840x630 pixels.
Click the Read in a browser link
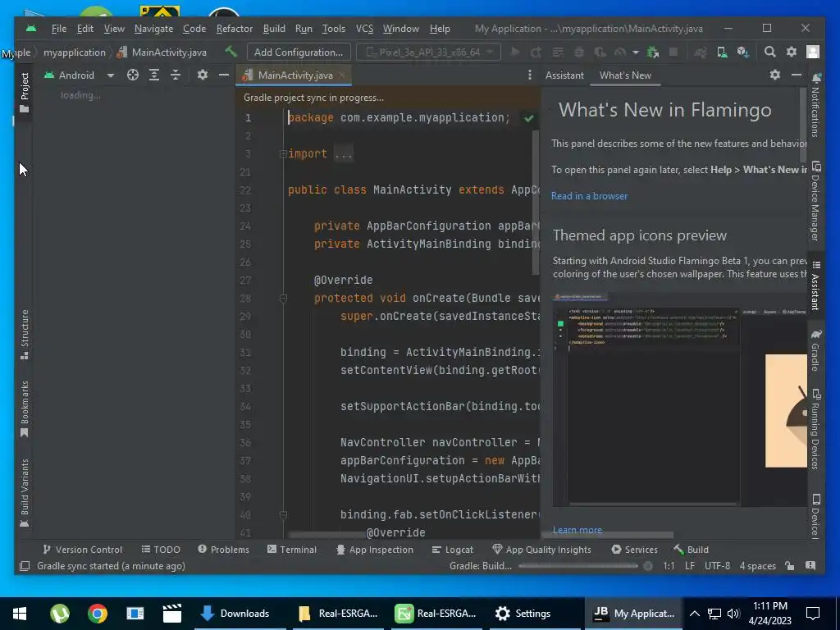tap(589, 196)
